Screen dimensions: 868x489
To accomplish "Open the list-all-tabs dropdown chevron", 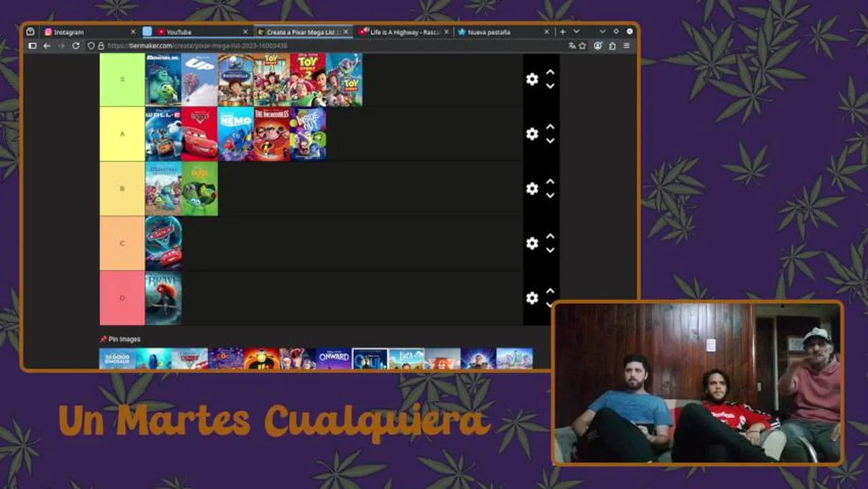I will coord(577,32).
